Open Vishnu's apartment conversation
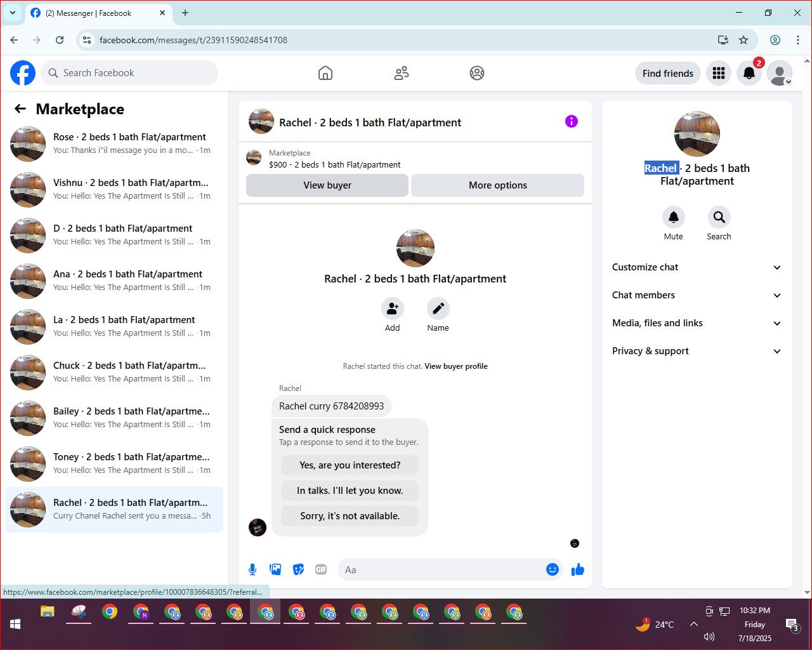This screenshot has height=650, width=812. tap(114, 190)
